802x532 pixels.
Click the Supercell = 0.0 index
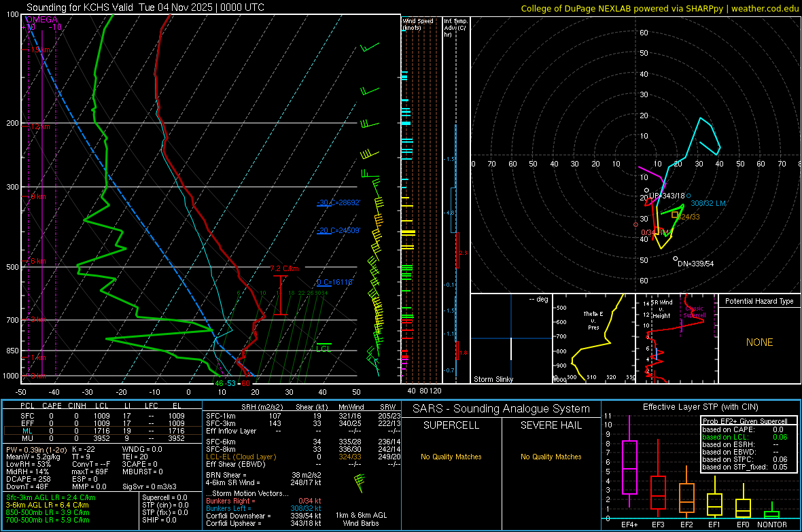point(164,497)
